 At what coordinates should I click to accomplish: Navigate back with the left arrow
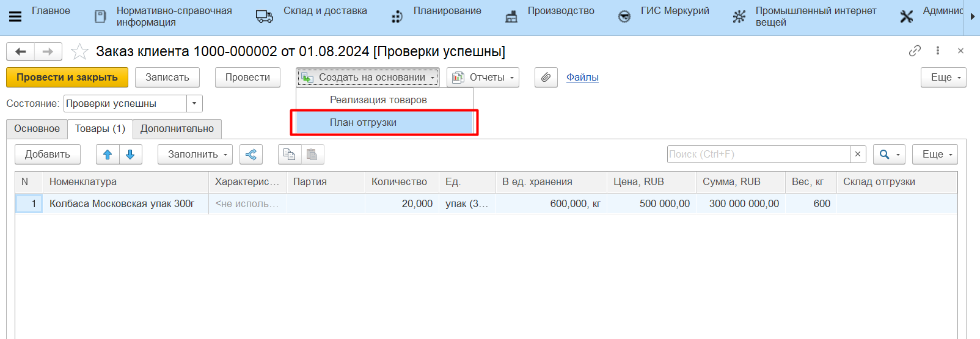coord(20,52)
